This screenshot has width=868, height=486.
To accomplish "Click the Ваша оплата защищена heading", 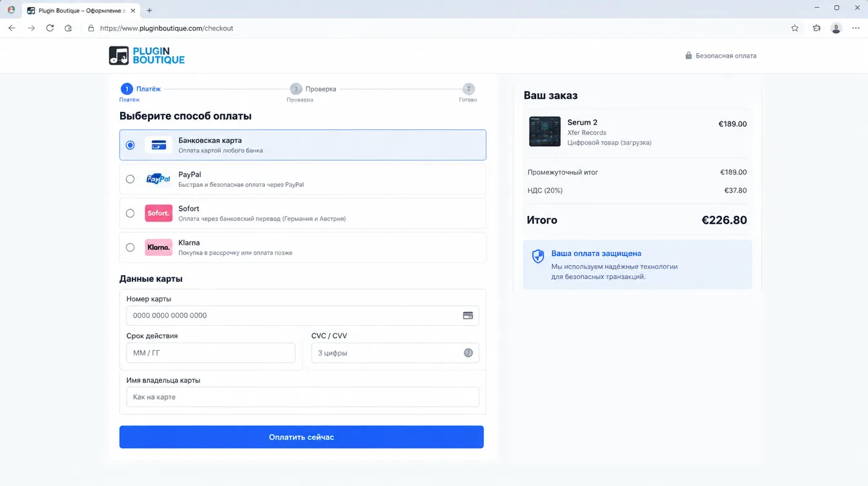I will click(596, 253).
